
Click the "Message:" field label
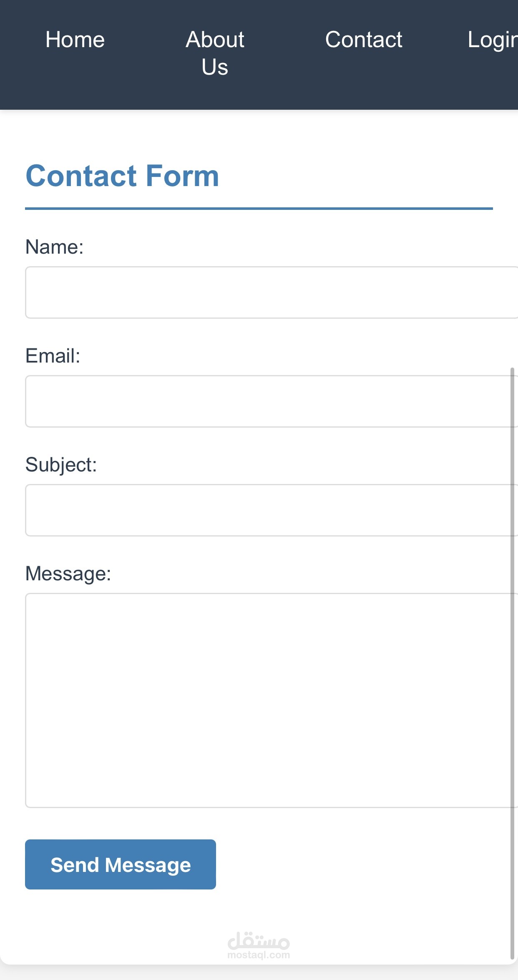68,574
